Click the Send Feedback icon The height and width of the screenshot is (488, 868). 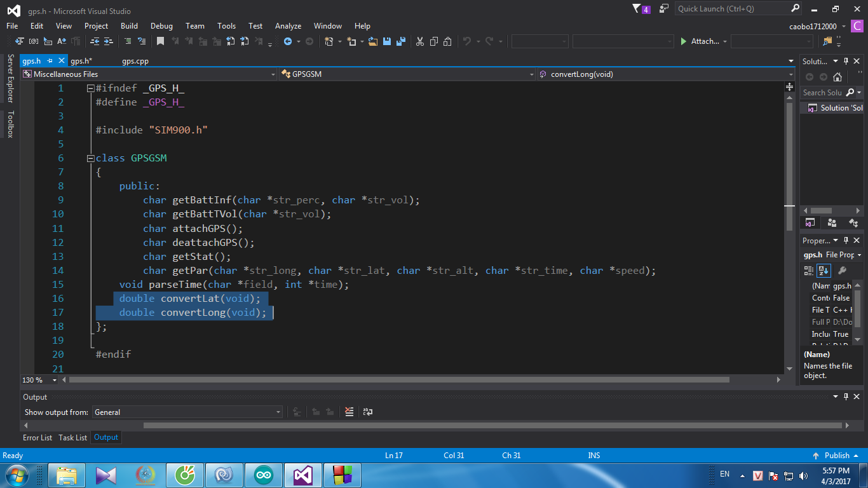pyautogui.click(x=664, y=9)
